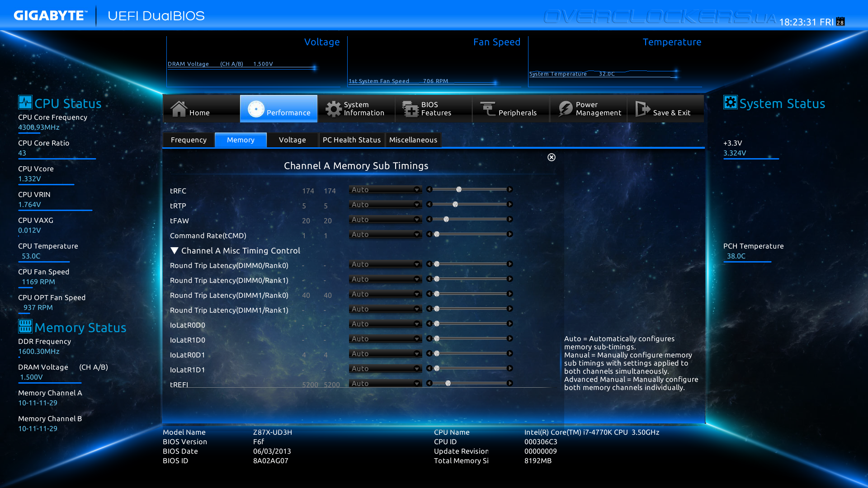Image resolution: width=868 pixels, height=488 pixels.
Task: Decrease tRFC with left slider arrow
Action: (x=429, y=189)
